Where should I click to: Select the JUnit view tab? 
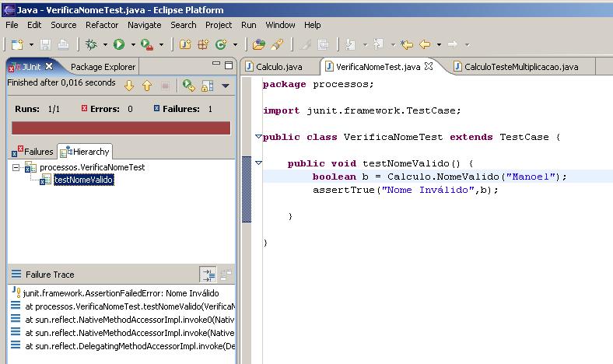tap(31, 67)
